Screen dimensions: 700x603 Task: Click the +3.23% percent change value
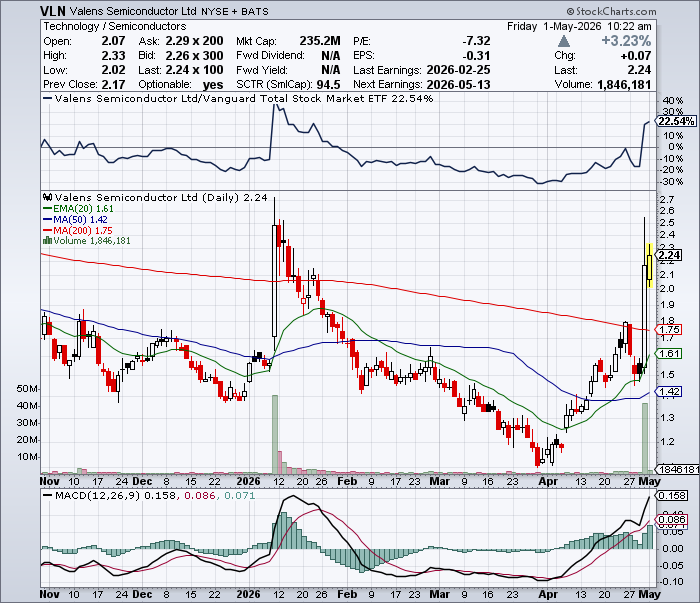(626, 41)
